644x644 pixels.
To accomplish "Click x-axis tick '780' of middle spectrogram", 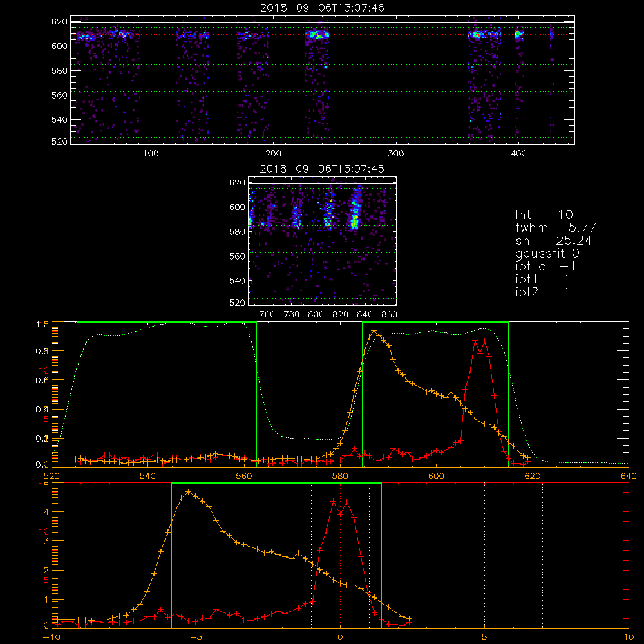I will click(292, 315).
